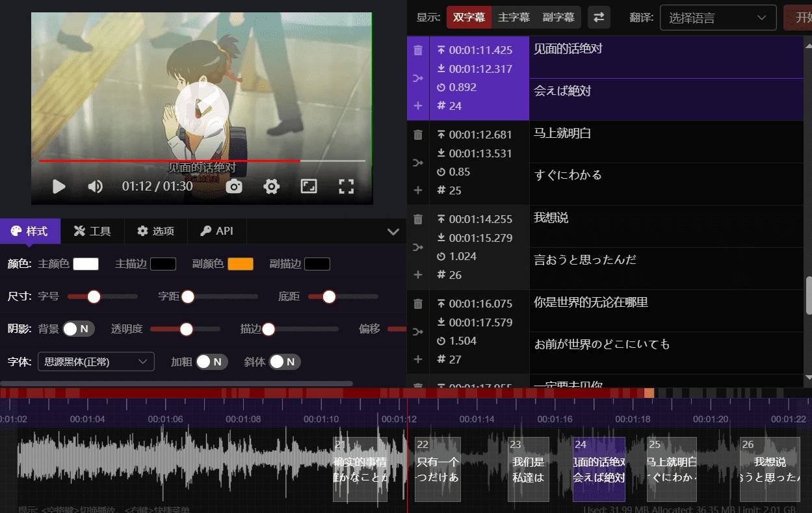
Task: Add a subtitle after number 27
Action: (x=418, y=359)
